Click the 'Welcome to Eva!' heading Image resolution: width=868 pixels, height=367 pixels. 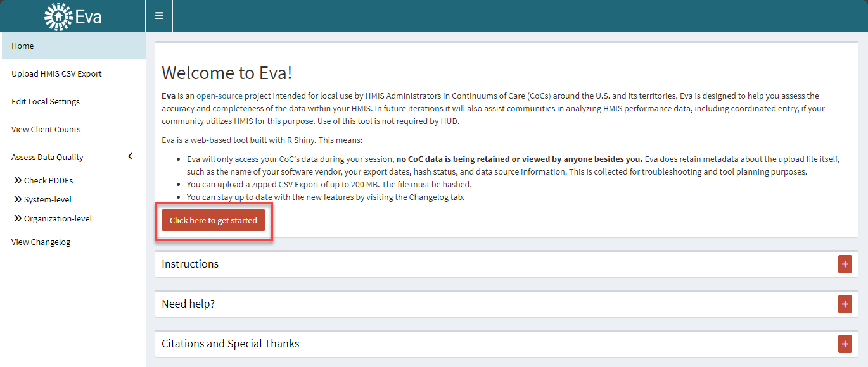point(227,73)
